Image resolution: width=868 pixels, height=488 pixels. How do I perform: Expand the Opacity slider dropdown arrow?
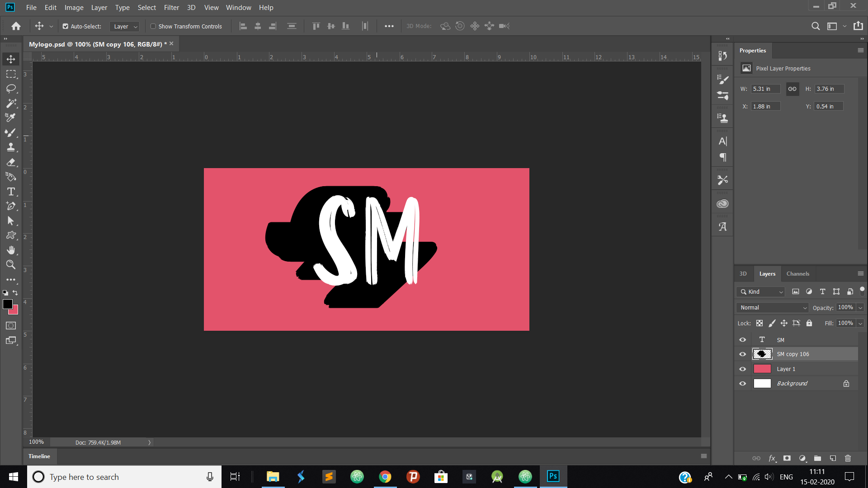(x=860, y=308)
